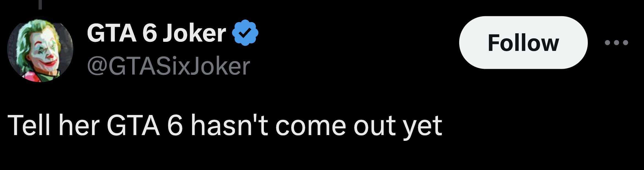Visit the profile via the gray @GTASixJoker text

click(x=169, y=66)
